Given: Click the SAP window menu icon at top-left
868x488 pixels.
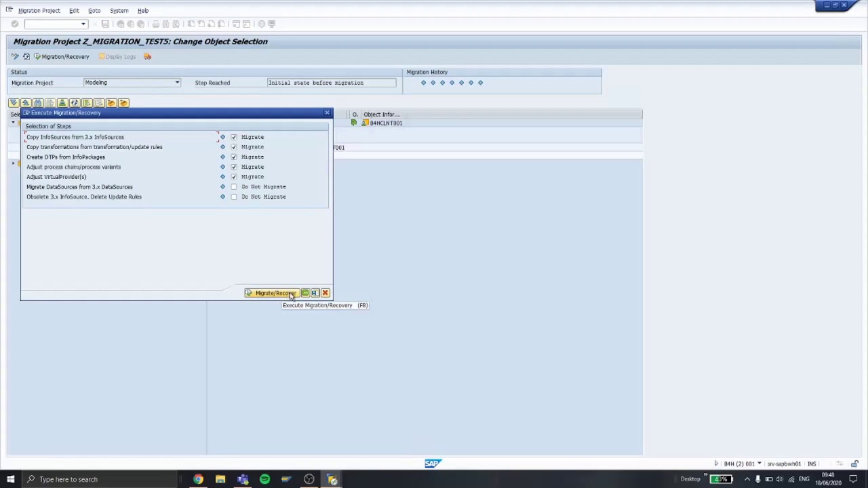Looking at the screenshot, I should pyautogui.click(x=9, y=9).
